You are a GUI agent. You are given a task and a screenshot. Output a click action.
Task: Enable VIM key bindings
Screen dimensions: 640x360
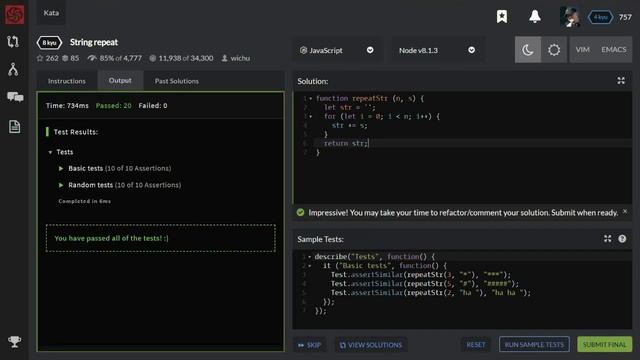582,49
